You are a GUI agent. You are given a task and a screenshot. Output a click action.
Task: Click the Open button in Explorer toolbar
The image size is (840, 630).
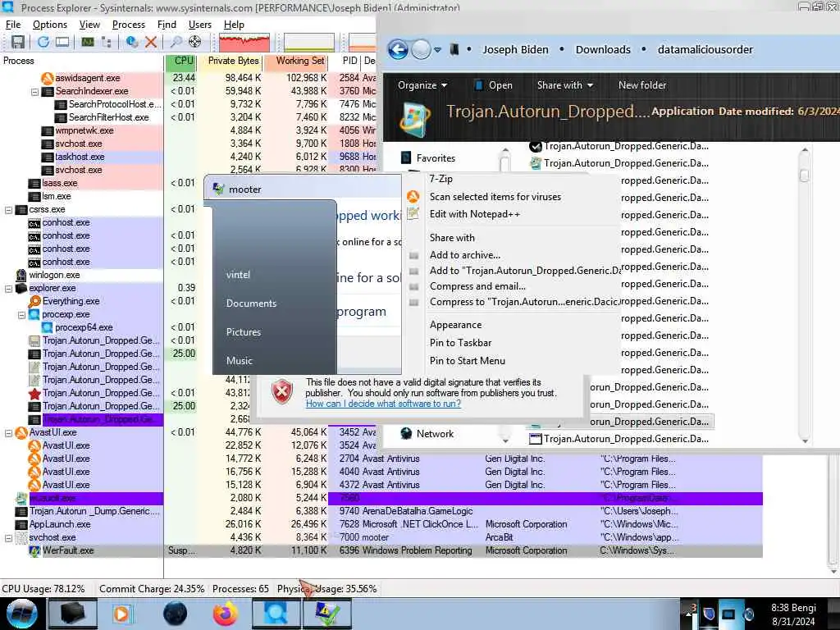(493, 85)
